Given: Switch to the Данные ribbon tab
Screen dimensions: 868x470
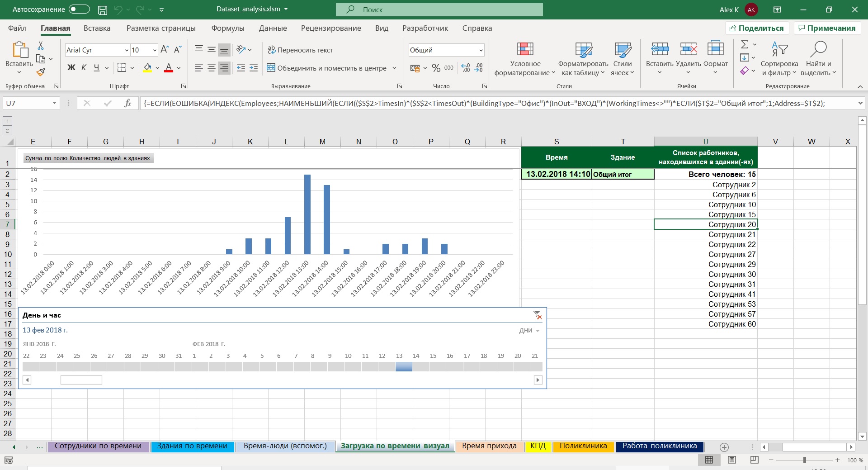Looking at the screenshot, I should pyautogui.click(x=273, y=28).
